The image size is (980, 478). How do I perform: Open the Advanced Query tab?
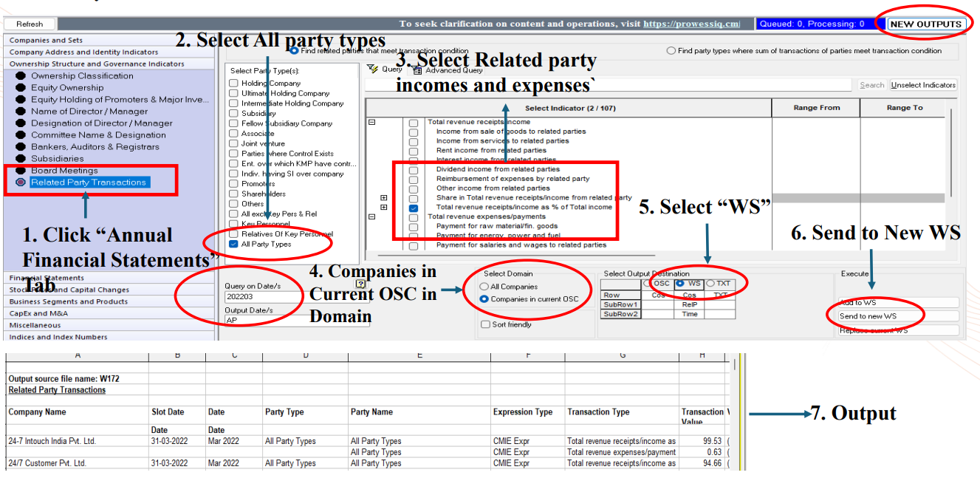pyautogui.click(x=417, y=70)
